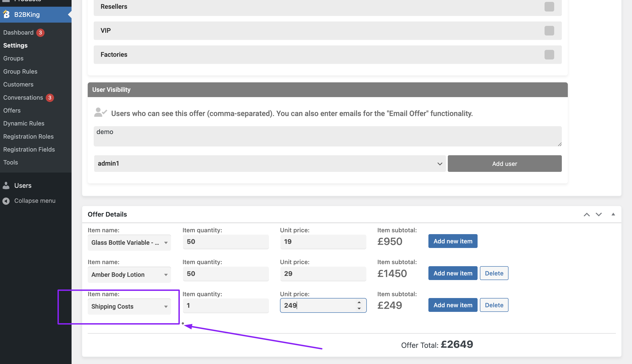Open Registration Fields in sidebar
The height and width of the screenshot is (364, 632).
tap(29, 149)
